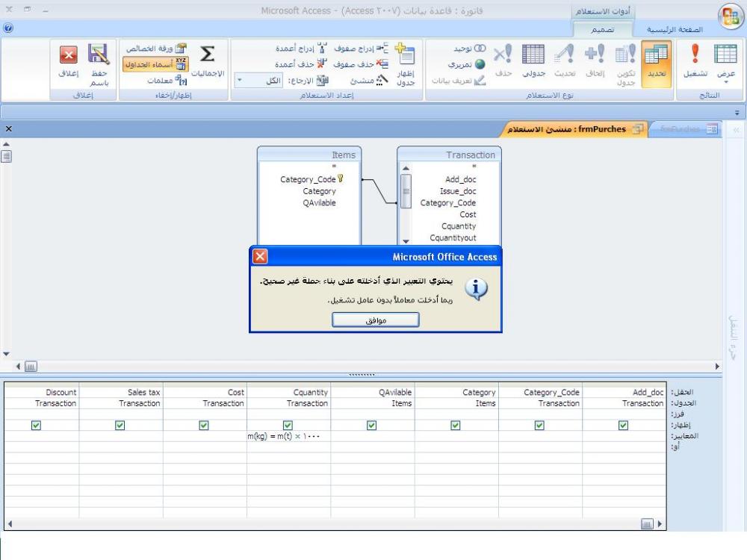Image resolution: width=747 pixels, height=560 pixels.
Task: Select the Union query option (توحيد)
Action: pyautogui.click(x=469, y=48)
